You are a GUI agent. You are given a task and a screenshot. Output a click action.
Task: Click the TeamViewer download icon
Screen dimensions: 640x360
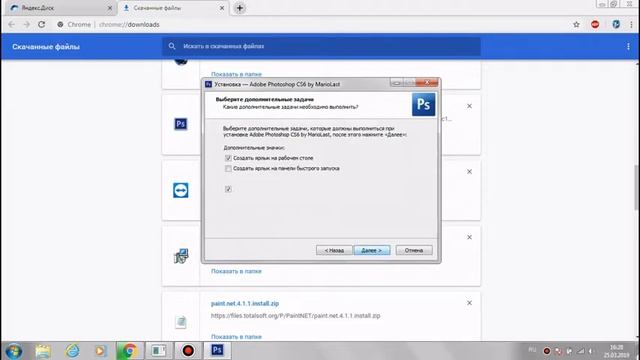click(181, 190)
